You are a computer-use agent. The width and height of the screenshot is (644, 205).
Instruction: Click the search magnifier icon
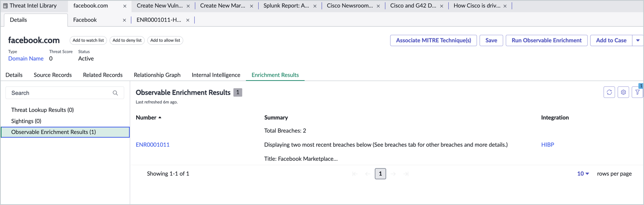click(x=115, y=93)
